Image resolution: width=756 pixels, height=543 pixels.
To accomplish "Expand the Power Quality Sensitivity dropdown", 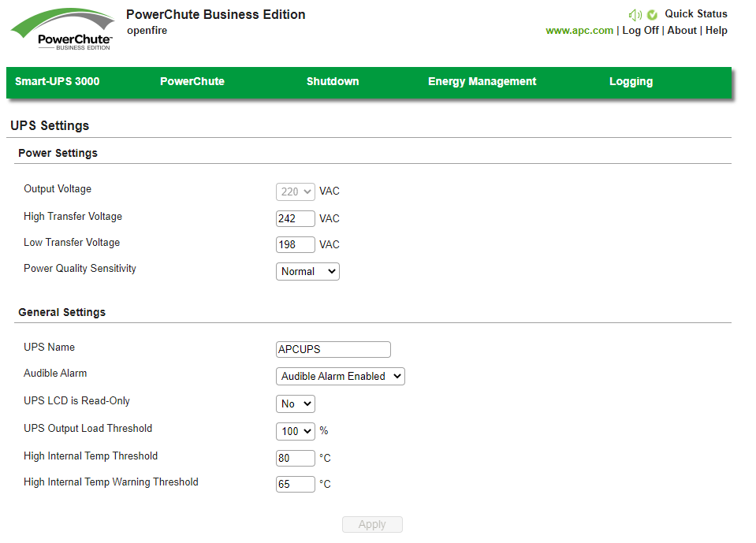I will coord(307,271).
